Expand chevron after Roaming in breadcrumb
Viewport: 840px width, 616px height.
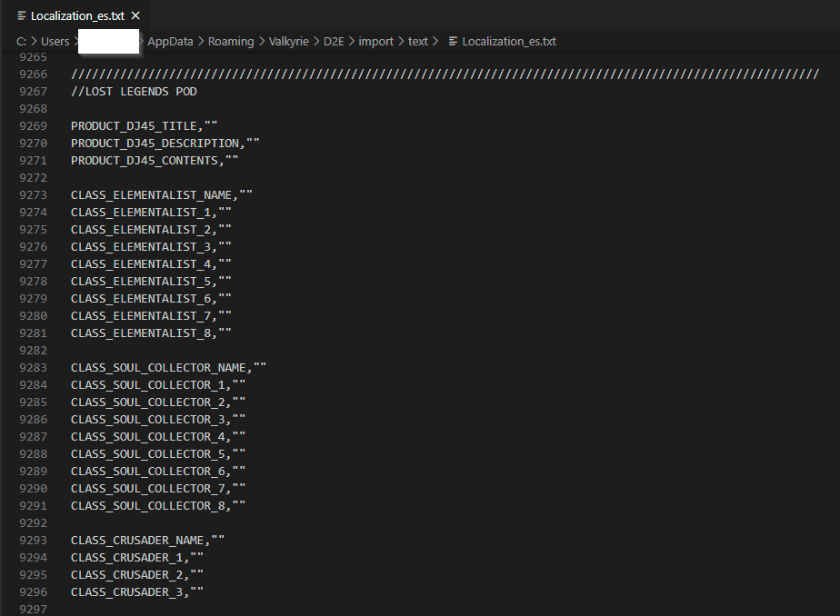262,41
